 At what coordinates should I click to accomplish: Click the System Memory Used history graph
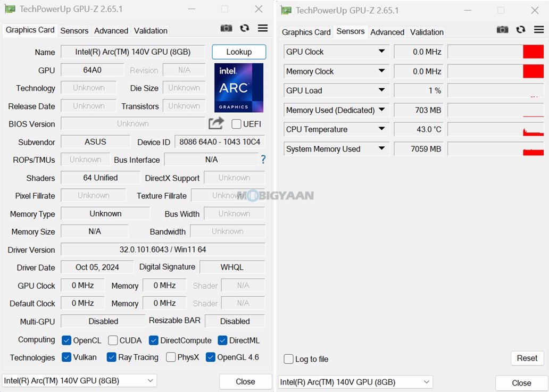[x=496, y=149]
